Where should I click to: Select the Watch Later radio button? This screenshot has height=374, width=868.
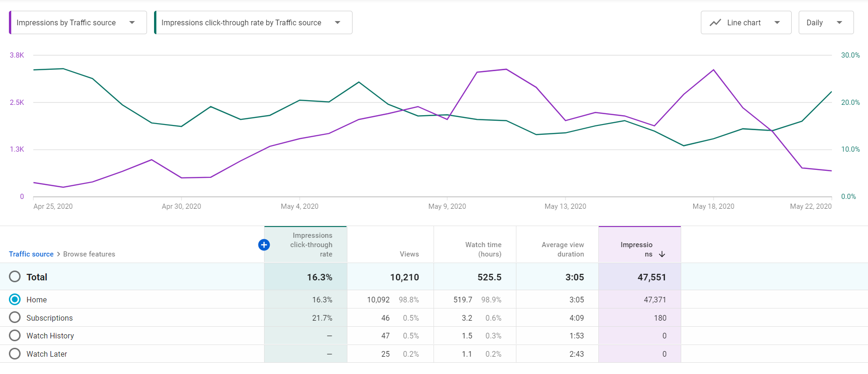(x=15, y=354)
